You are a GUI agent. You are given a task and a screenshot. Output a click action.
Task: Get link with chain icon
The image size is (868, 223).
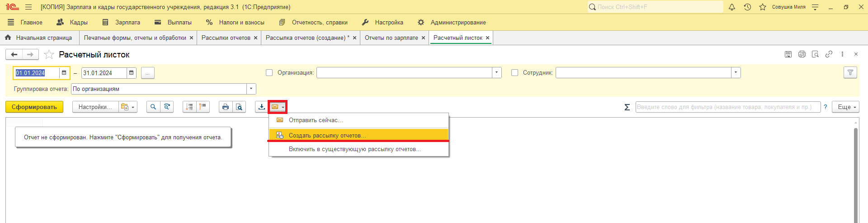click(829, 54)
